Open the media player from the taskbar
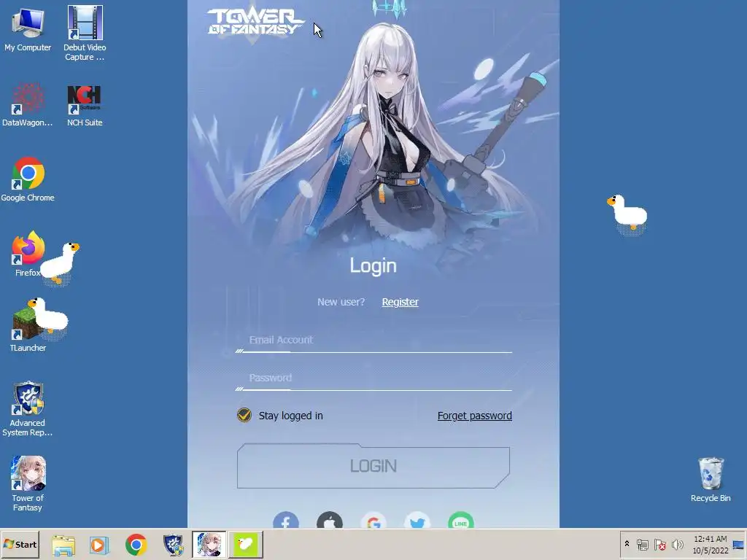747x560 pixels. click(99, 545)
